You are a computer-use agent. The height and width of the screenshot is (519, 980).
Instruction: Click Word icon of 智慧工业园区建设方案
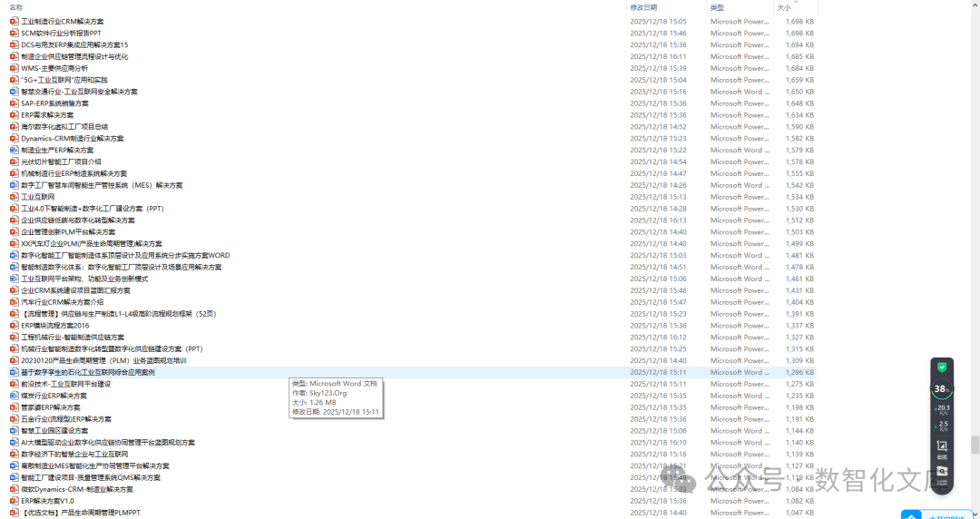click(x=15, y=431)
